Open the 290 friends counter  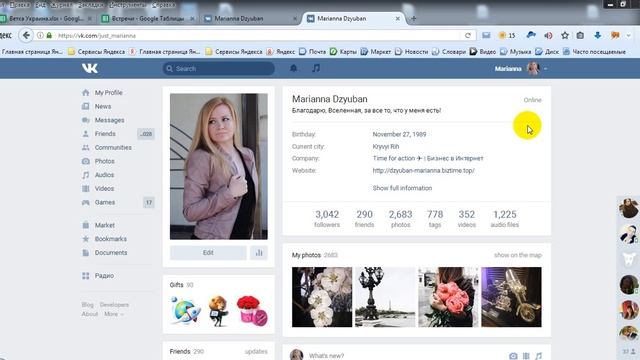364,218
